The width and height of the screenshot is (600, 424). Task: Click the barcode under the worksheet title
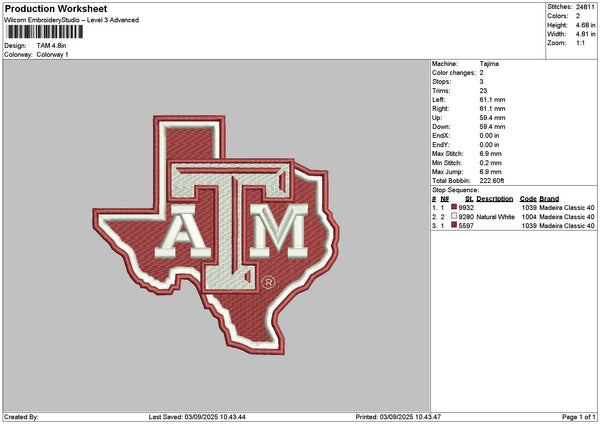[x=44, y=32]
